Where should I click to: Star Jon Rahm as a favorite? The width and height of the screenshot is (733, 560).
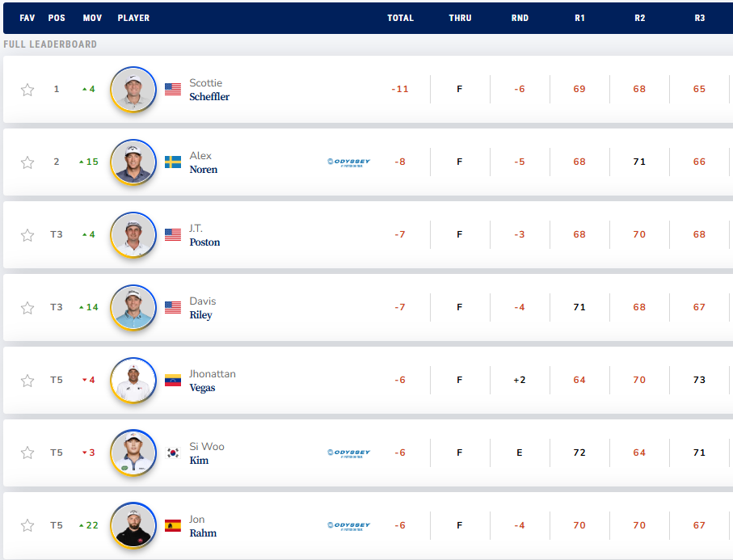pos(27,526)
